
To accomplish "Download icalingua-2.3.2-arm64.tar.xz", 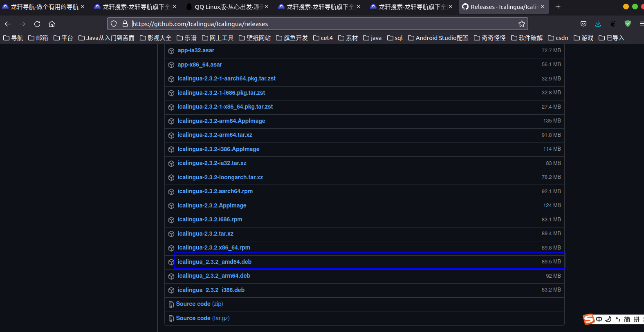I will pos(215,135).
